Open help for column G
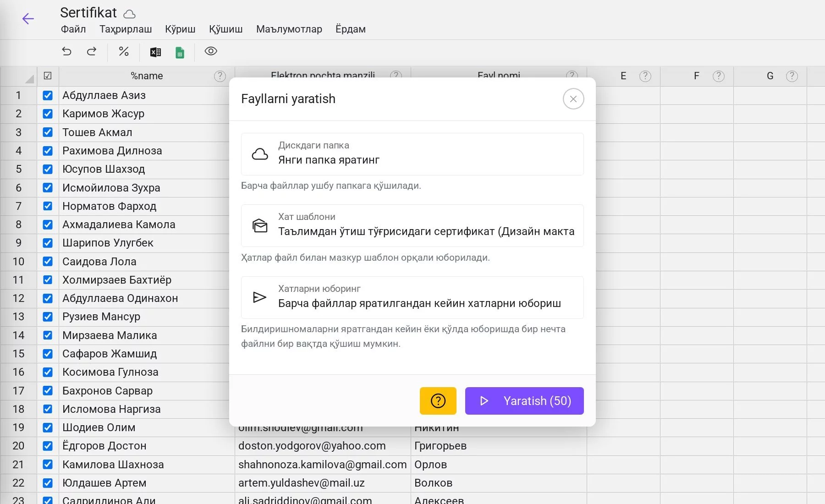Image resolution: width=825 pixels, height=504 pixels. pos(792,76)
